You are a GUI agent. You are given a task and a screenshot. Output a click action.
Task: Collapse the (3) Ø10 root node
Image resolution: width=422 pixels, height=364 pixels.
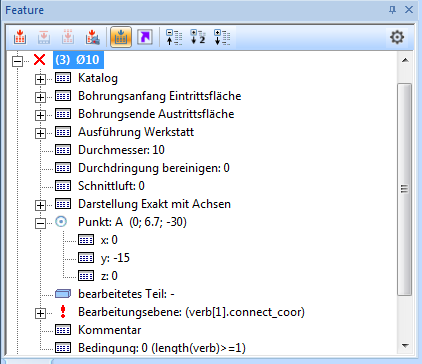coord(17,61)
